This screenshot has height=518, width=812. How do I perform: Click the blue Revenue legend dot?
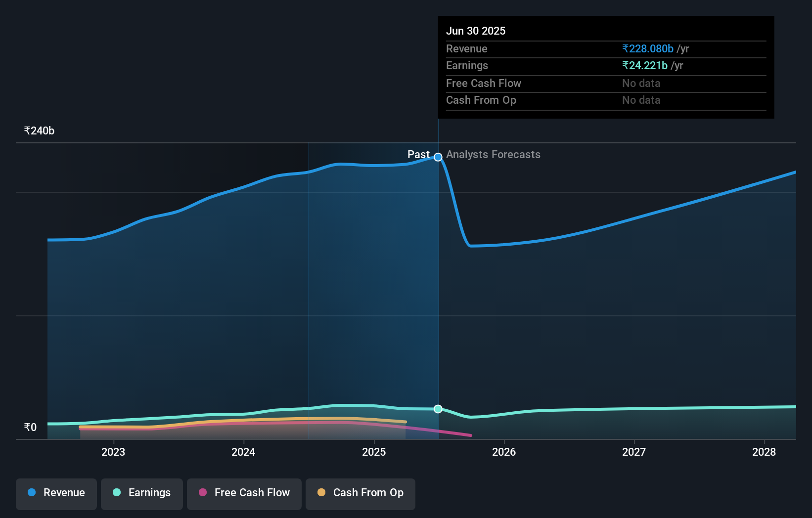32,492
